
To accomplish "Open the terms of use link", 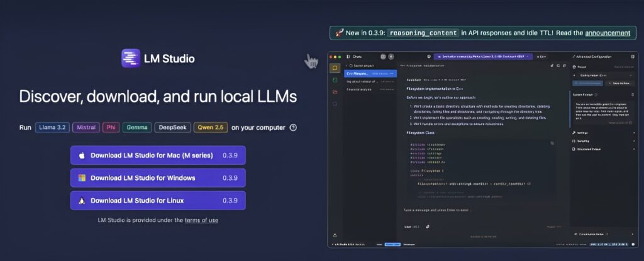I will click(201, 220).
